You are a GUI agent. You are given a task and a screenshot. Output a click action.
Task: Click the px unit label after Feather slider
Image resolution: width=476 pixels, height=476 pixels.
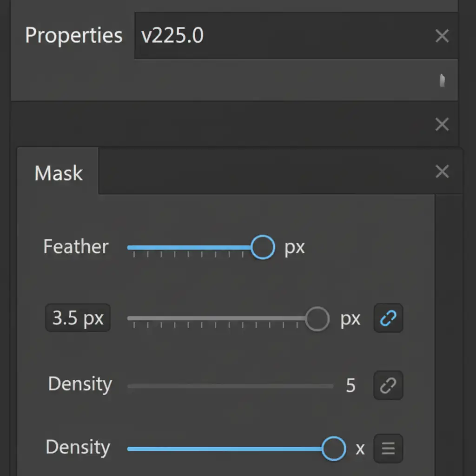[x=294, y=247]
